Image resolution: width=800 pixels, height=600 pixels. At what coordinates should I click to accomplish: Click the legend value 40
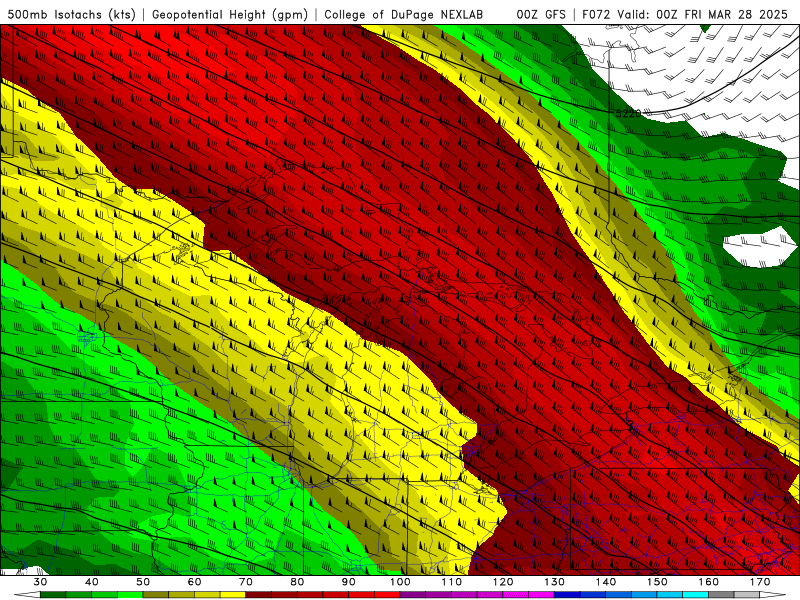click(92, 582)
